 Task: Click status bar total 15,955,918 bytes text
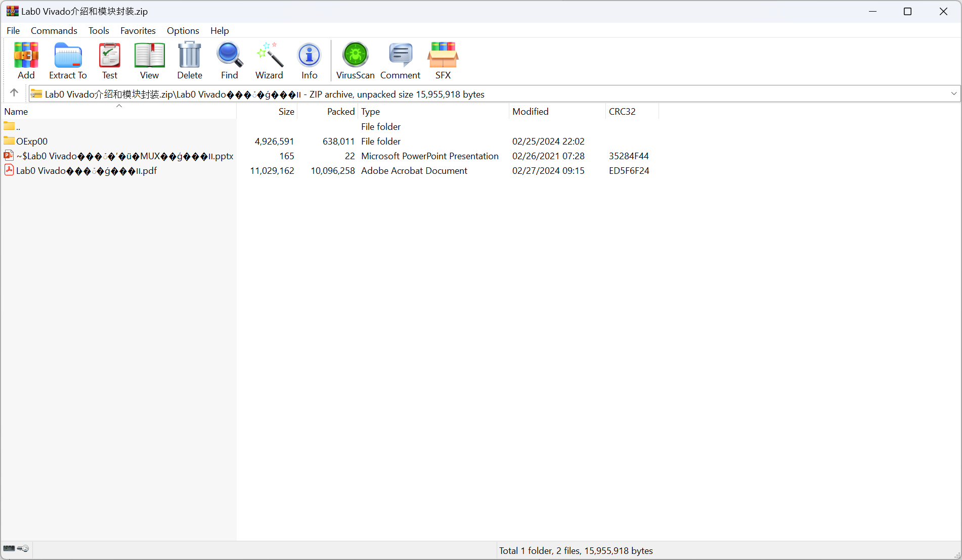coord(576,551)
